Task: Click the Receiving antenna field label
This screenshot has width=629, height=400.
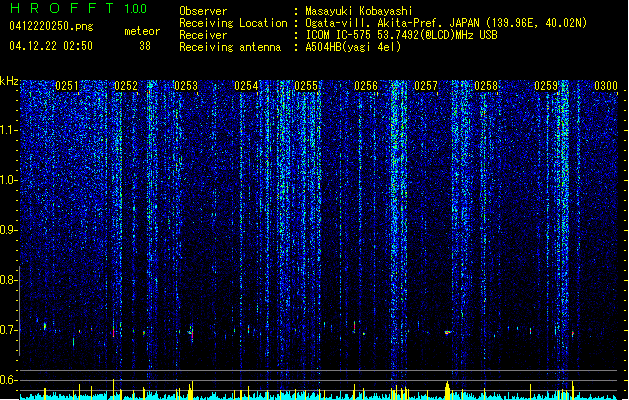Action: (x=230, y=47)
